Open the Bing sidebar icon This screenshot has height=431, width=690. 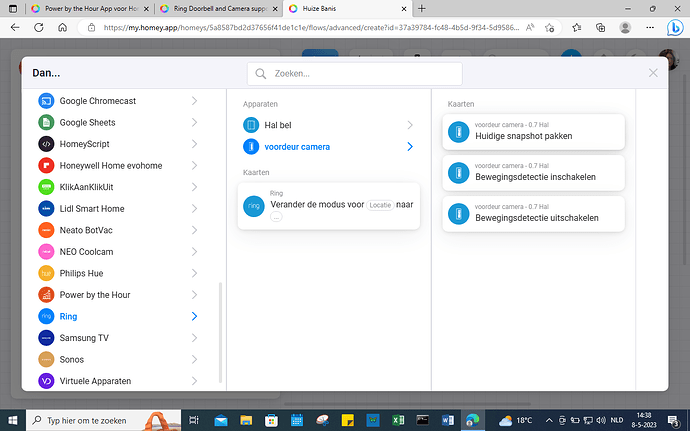click(675, 28)
